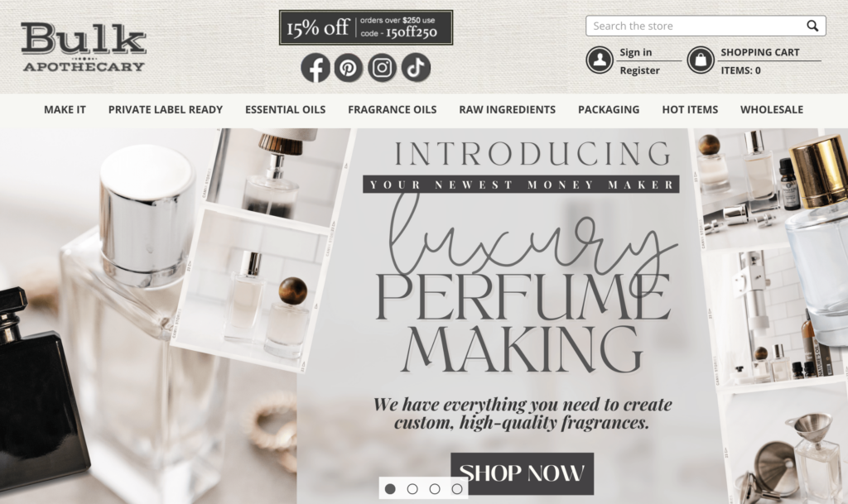
Task: Click the Shop Now button
Action: [522, 473]
